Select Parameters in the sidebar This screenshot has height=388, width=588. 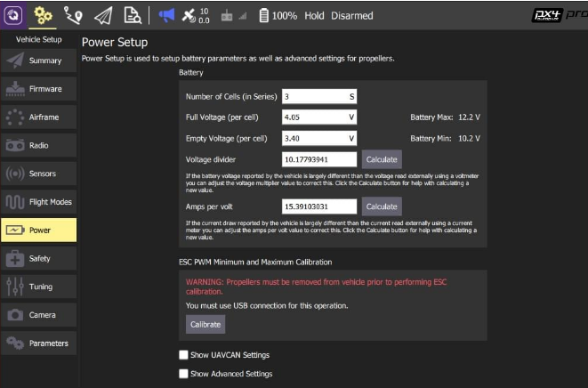pos(38,344)
